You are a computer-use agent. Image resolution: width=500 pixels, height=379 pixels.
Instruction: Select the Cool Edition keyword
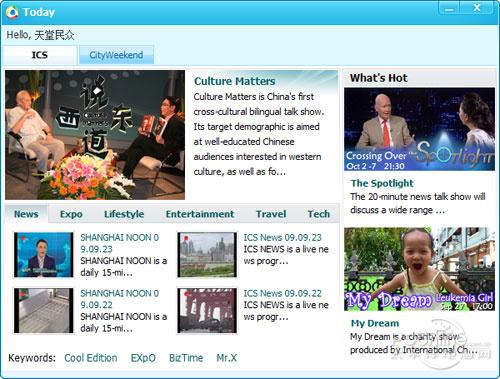(x=91, y=358)
